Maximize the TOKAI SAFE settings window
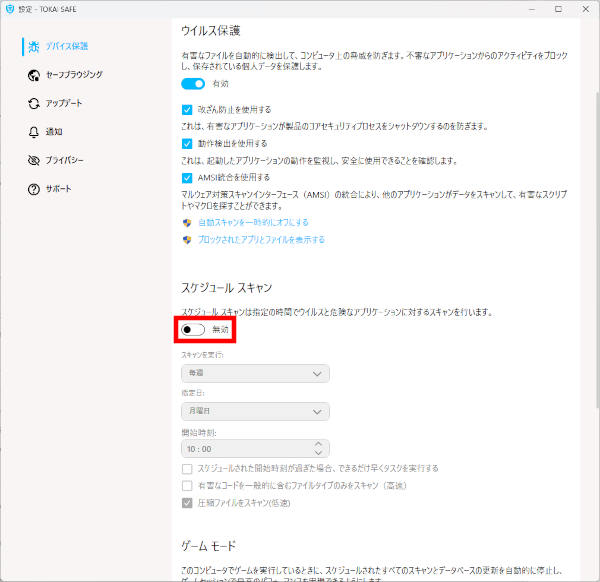 tap(558, 9)
